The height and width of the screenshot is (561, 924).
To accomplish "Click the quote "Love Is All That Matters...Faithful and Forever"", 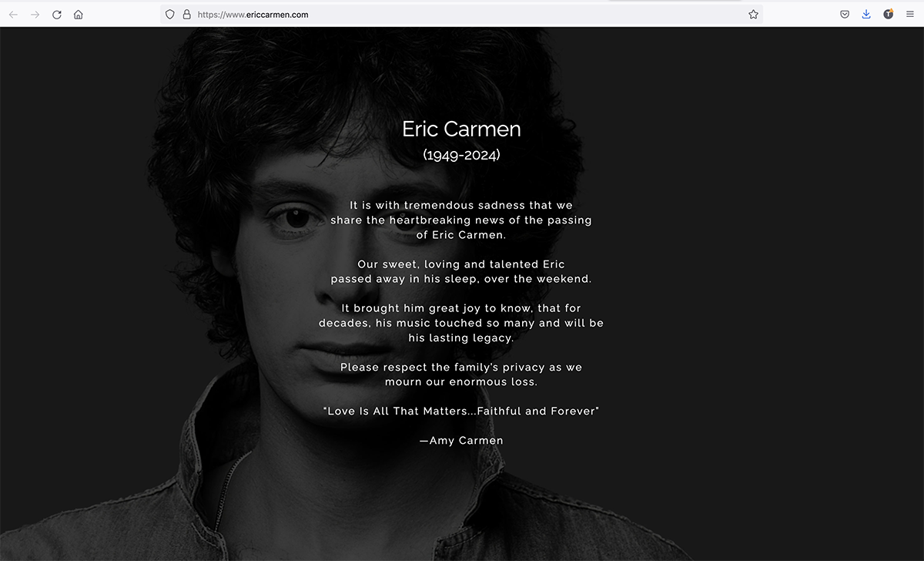I will coord(461,411).
